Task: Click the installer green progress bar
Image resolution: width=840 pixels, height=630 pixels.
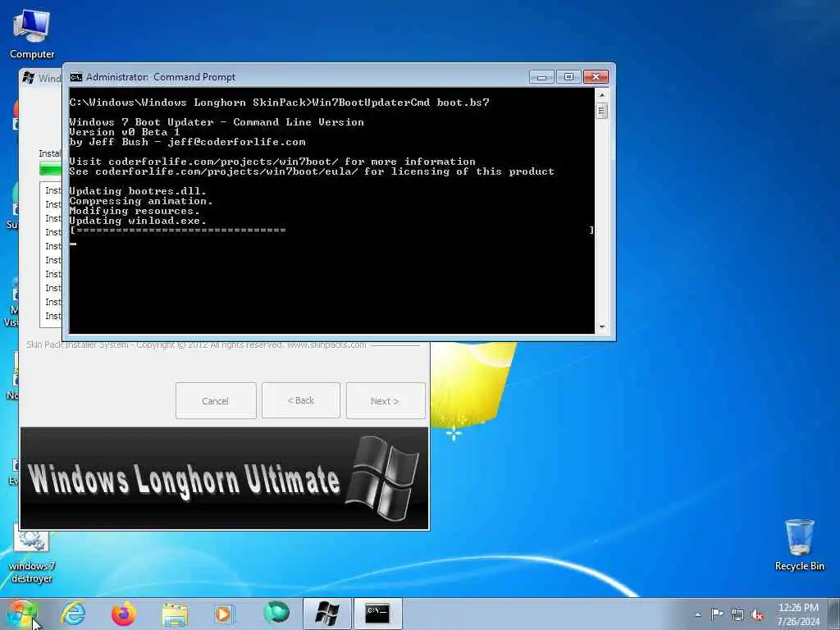Action: click(50, 169)
